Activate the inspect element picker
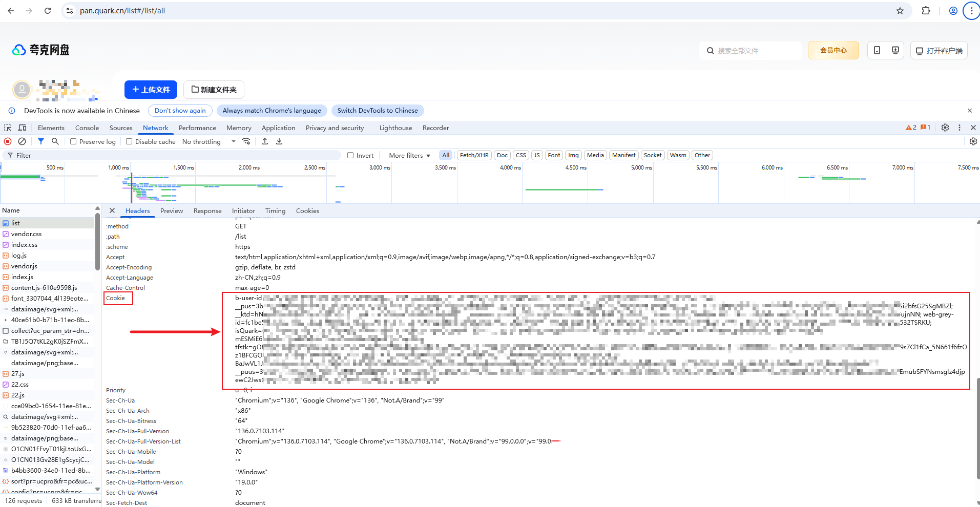 click(x=8, y=128)
